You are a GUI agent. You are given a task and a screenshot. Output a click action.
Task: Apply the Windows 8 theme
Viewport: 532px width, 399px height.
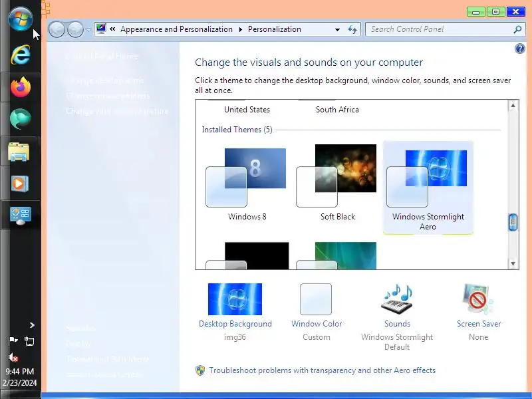click(x=247, y=184)
